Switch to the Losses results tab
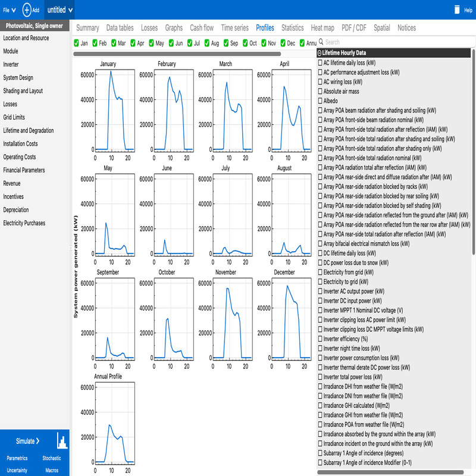The width and height of the screenshot is (476, 476). click(149, 28)
